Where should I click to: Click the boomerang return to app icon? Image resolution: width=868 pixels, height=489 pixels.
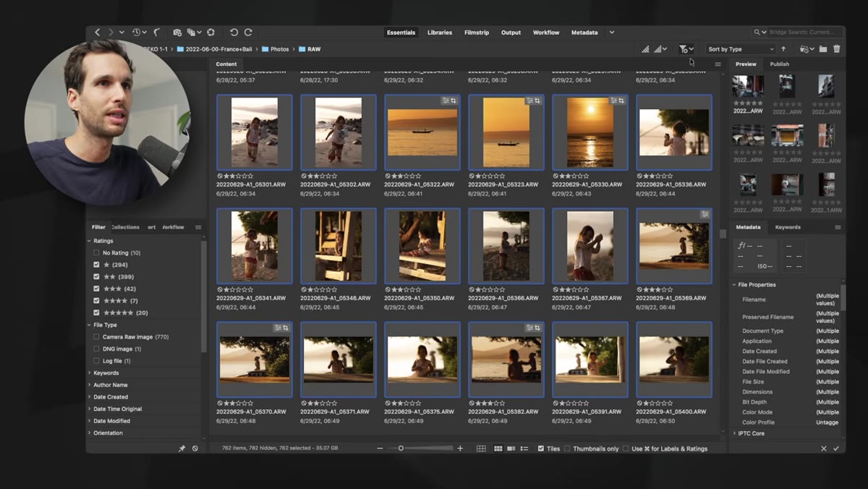(157, 33)
